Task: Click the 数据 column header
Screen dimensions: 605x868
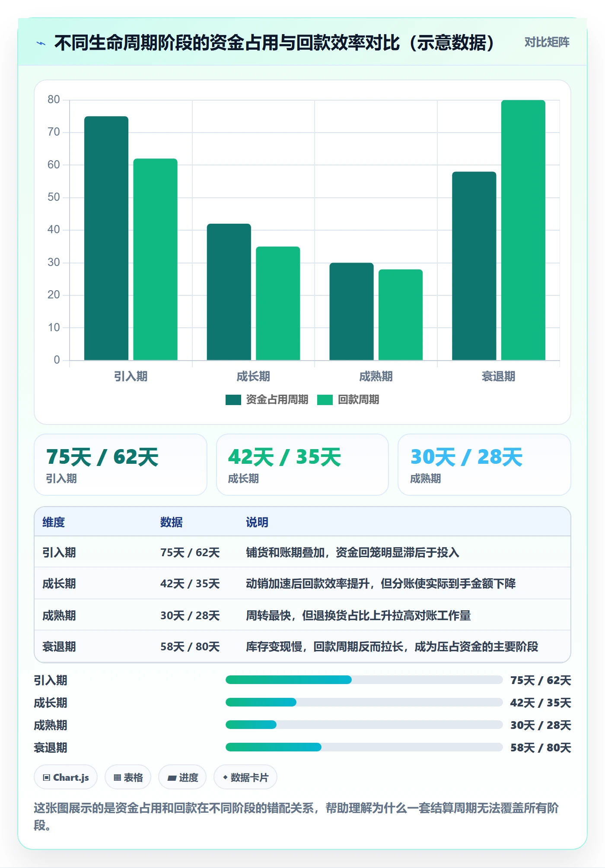Action: click(x=171, y=522)
